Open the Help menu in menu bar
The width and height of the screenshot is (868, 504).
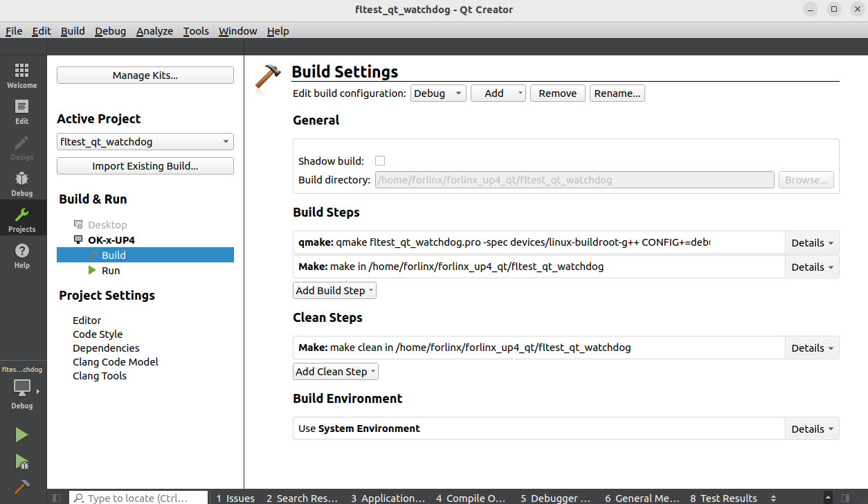(x=278, y=31)
